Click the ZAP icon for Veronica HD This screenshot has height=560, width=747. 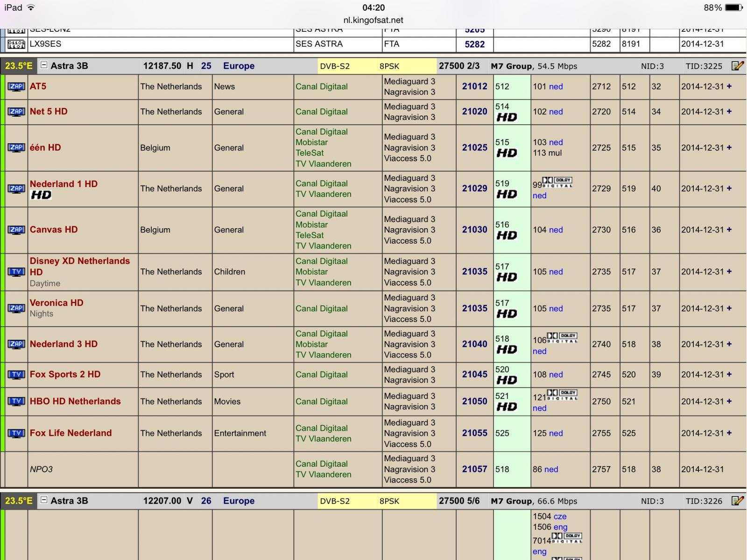click(16, 308)
